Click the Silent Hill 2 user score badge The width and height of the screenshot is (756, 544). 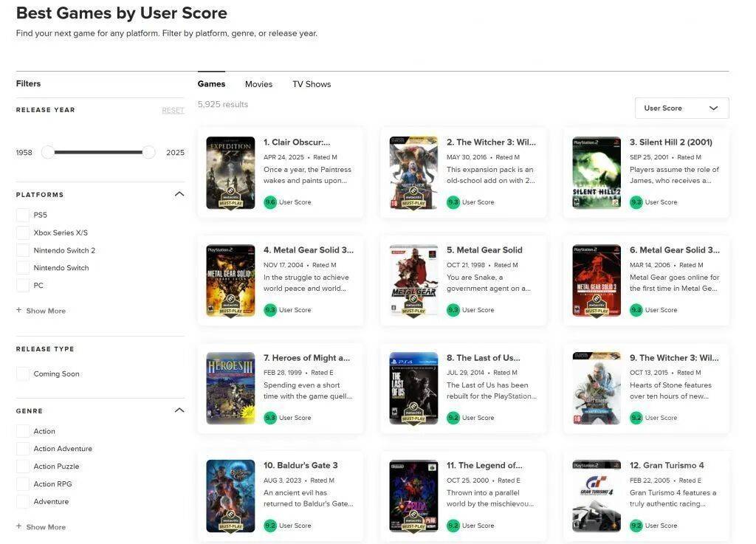(x=636, y=202)
